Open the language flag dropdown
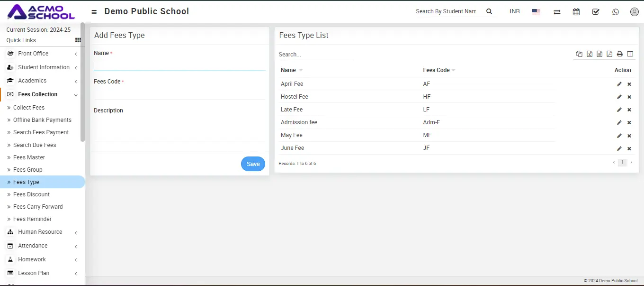 (x=536, y=12)
